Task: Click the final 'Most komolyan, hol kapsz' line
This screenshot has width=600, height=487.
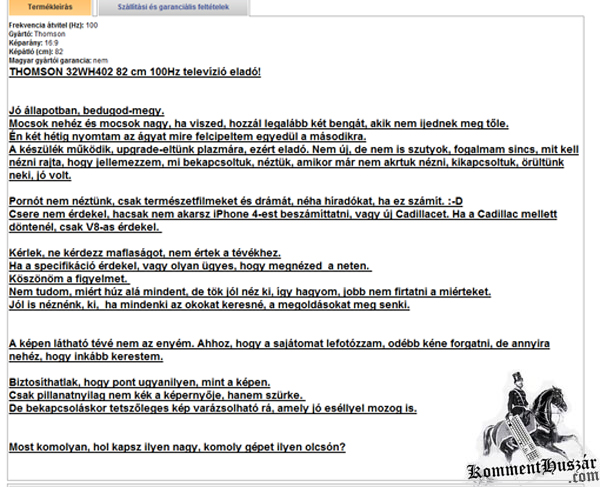Action: [x=176, y=446]
